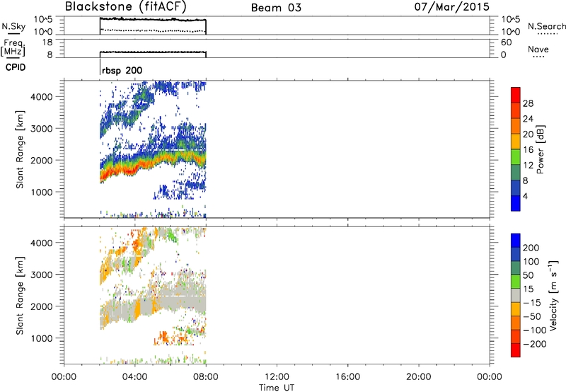566x392 pixels.
Task: Click the 'Velocity [m s-1]' color bar label
Action: coord(553,295)
